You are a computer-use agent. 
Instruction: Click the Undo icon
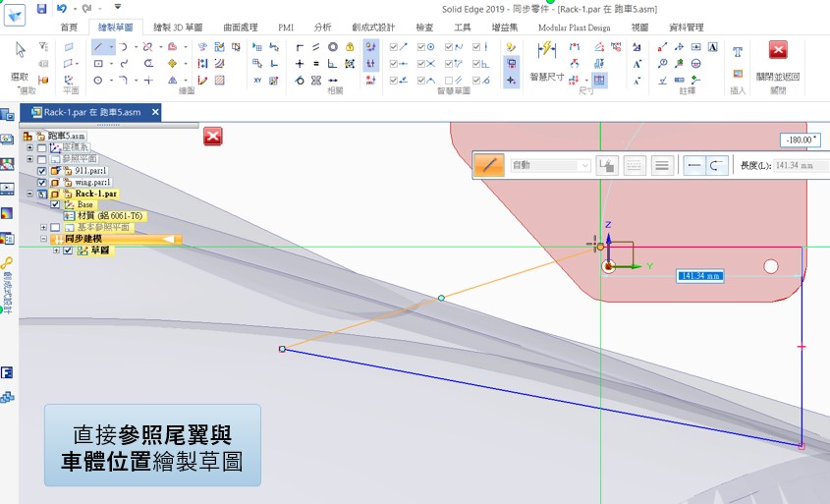click(62, 9)
